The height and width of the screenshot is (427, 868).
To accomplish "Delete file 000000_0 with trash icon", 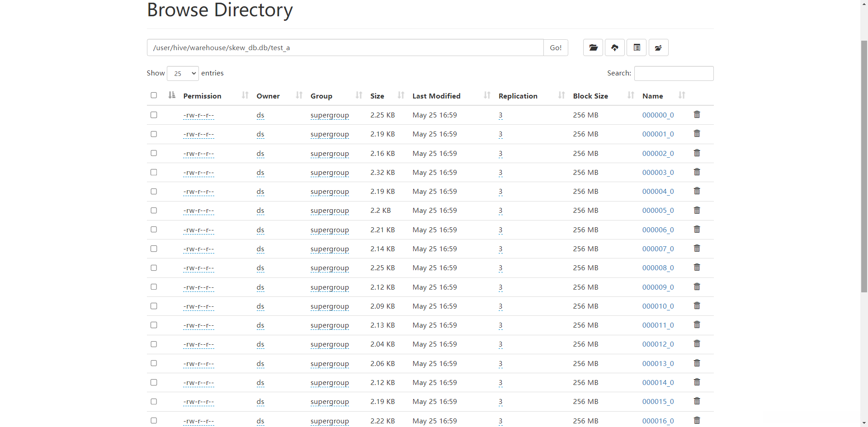I will pyautogui.click(x=697, y=115).
